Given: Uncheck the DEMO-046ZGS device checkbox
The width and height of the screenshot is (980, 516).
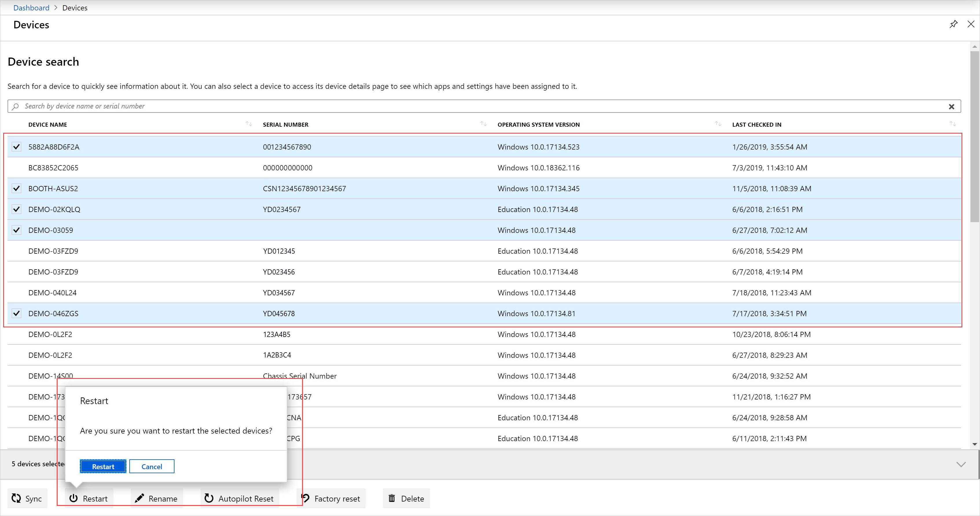Looking at the screenshot, I should click(x=16, y=313).
